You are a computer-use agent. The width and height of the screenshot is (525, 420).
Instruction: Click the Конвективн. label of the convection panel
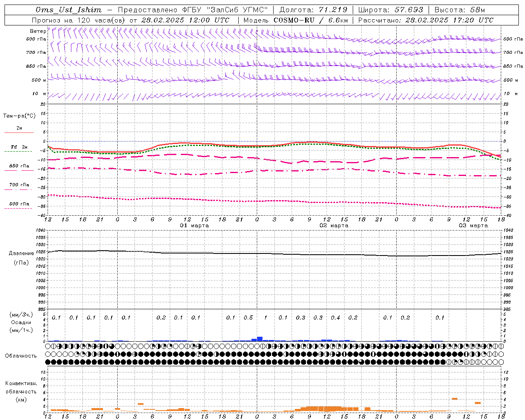pyautogui.click(x=21, y=383)
